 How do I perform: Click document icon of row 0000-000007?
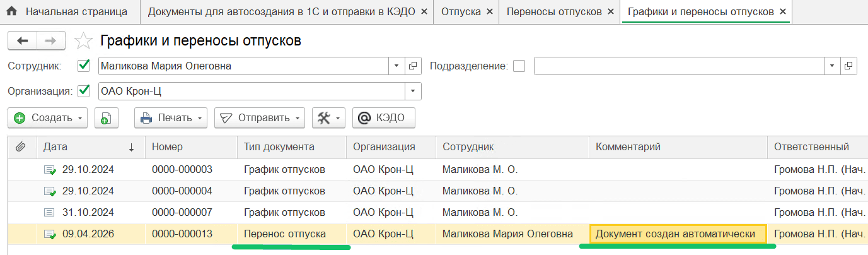coord(50,212)
